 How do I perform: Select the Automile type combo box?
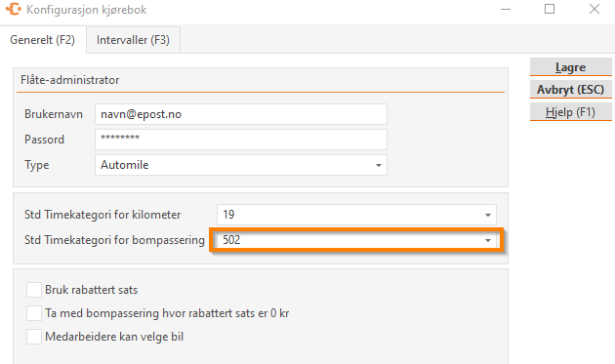pos(241,165)
